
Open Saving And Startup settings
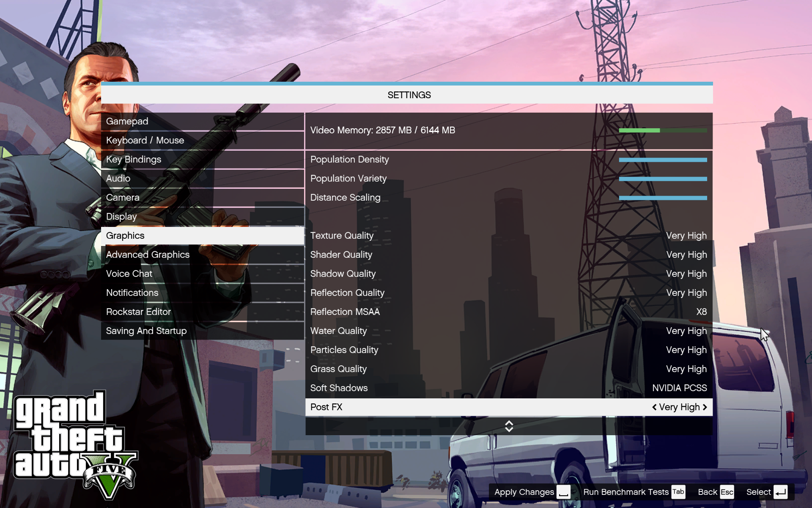pos(146,331)
